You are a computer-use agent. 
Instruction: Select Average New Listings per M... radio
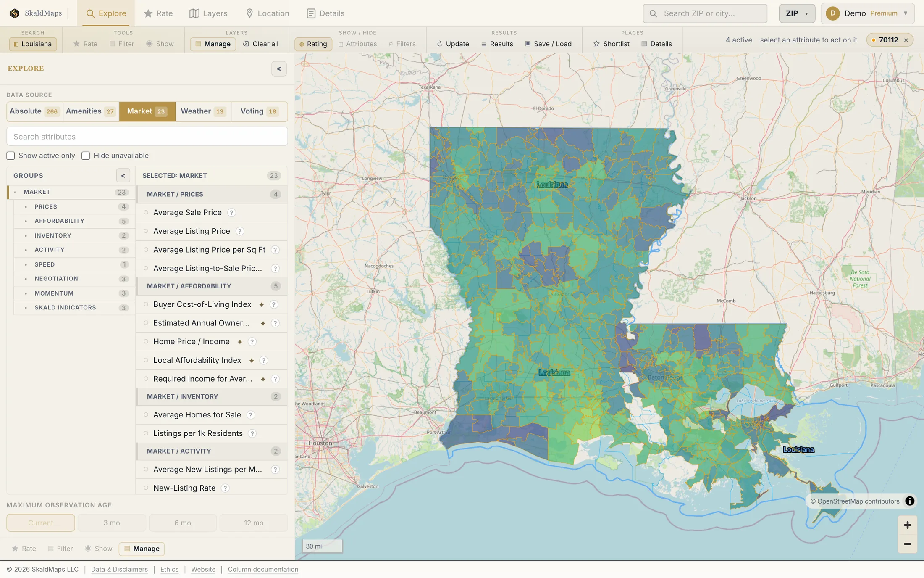point(146,470)
